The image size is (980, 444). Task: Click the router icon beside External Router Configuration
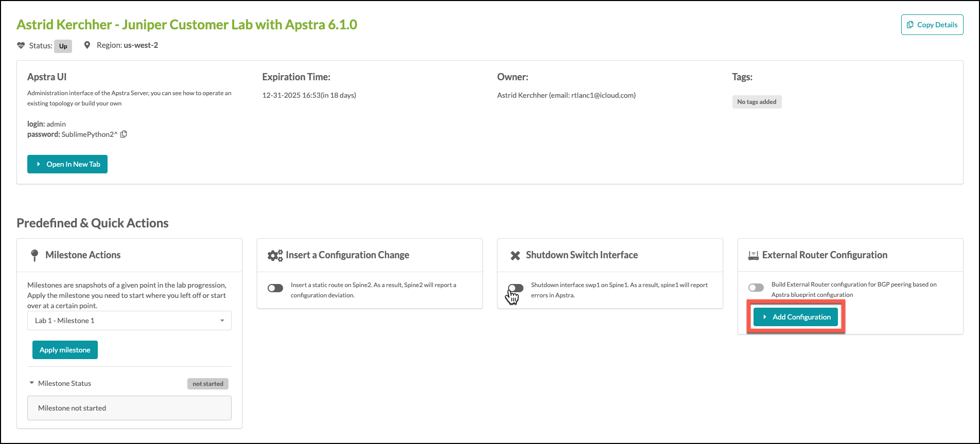(x=753, y=255)
